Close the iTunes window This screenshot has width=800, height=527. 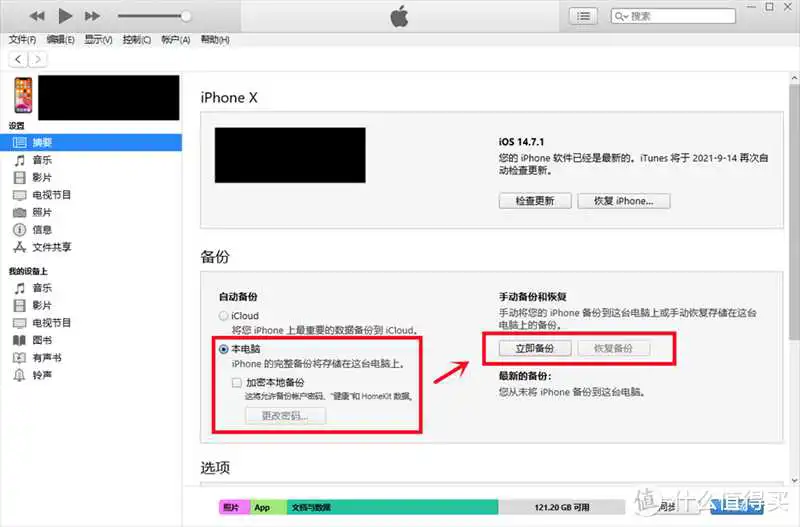coord(788,7)
